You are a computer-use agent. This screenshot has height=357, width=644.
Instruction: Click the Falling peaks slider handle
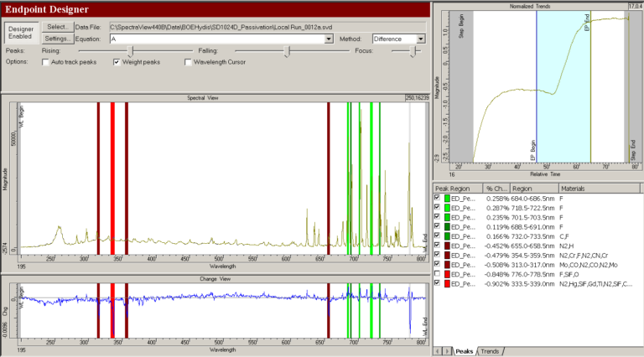pyautogui.click(x=288, y=51)
